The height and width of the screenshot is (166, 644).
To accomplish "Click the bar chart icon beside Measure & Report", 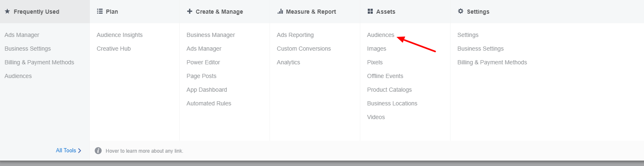I will [280, 12].
